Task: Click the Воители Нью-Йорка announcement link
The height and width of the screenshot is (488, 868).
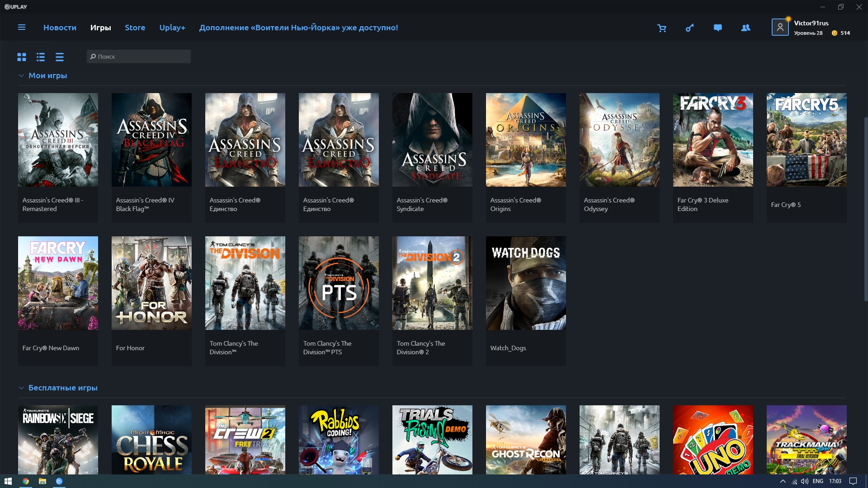Action: [298, 28]
